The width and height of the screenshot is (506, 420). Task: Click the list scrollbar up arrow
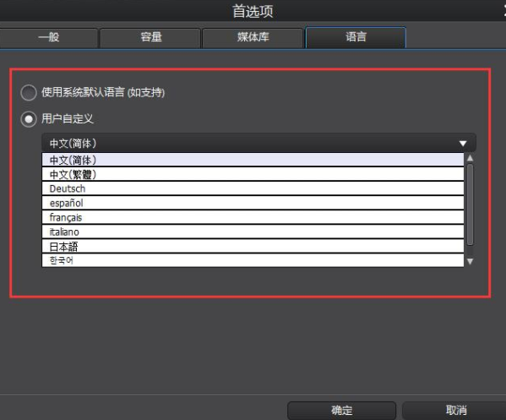[x=471, y=158]
